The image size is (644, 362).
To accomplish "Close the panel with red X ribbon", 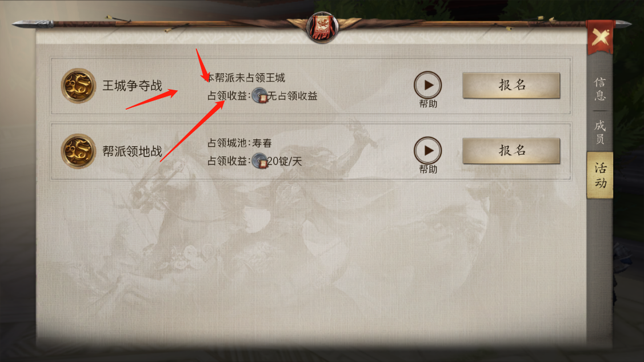I will [x=600, y=37].
